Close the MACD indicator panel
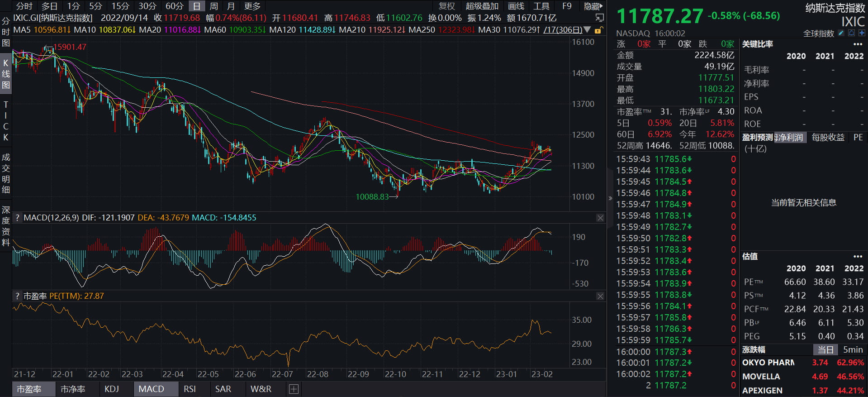The image size is (868, 397). click(600, 218)
